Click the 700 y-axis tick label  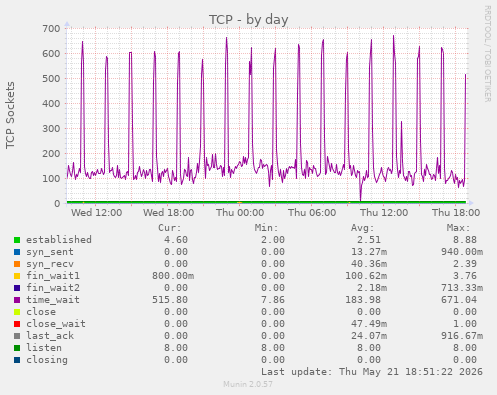click(51, 29)
